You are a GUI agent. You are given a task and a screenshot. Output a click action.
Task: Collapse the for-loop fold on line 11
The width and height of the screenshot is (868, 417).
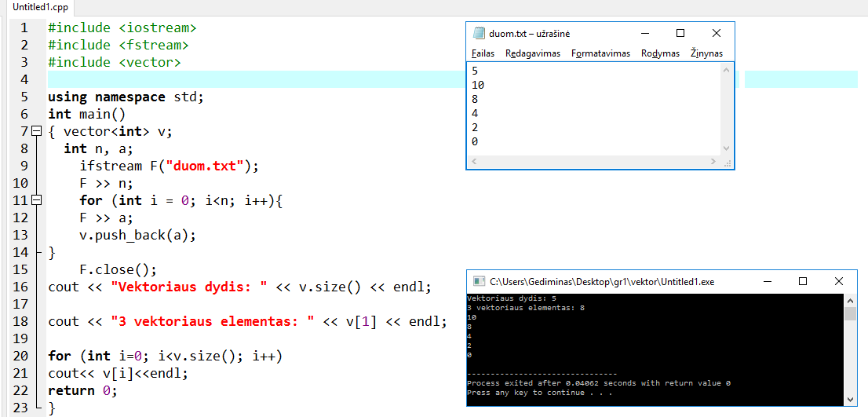pyautogui.click(x=37, y=200)
